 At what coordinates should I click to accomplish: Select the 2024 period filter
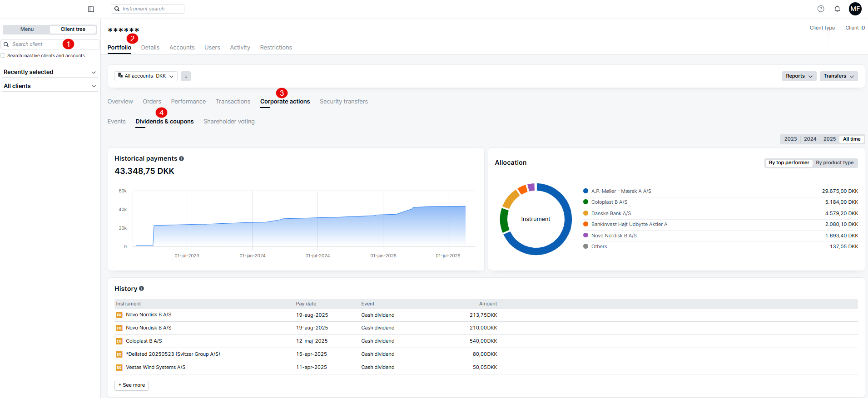(810, 139)
